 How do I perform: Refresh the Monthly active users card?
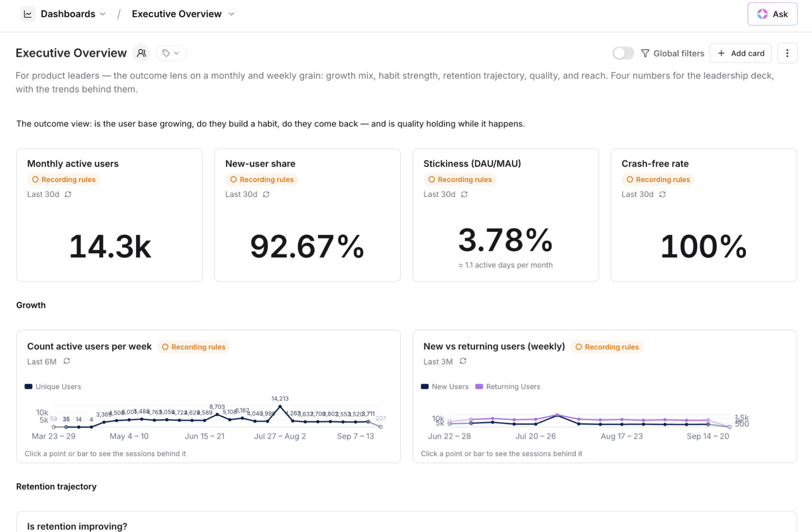pos(68,194)
